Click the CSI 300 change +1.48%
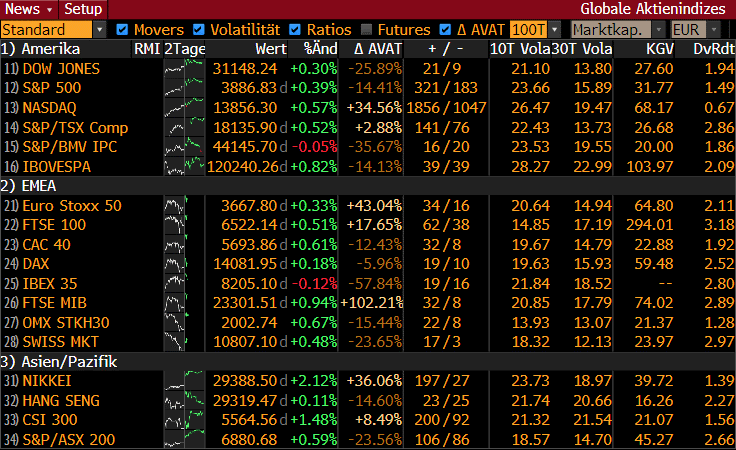The width and height of the screenshot is (736, 450). 314,419
